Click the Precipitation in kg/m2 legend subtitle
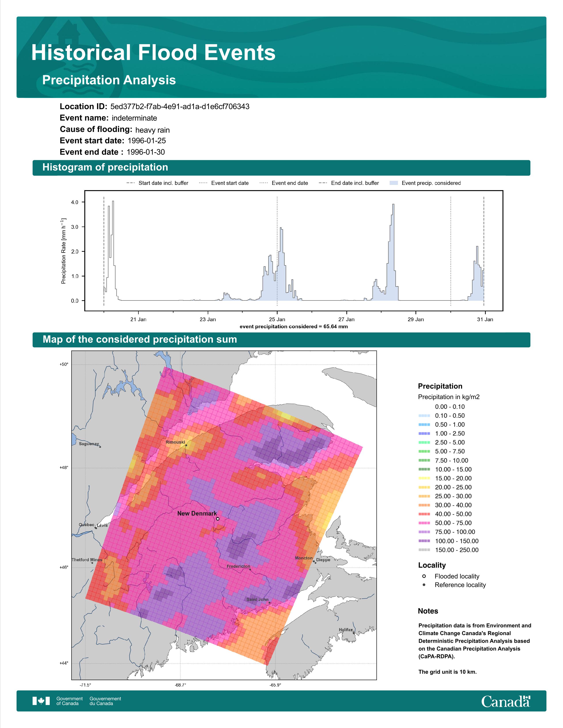563x728 pixels. click(449, 397)
